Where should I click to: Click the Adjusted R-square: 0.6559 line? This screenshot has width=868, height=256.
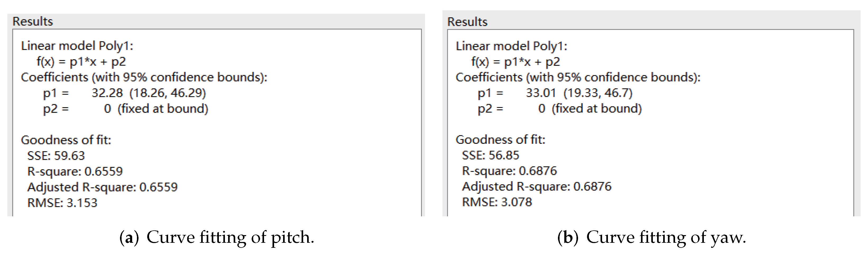pyautogui.click(x=103, y=187)
